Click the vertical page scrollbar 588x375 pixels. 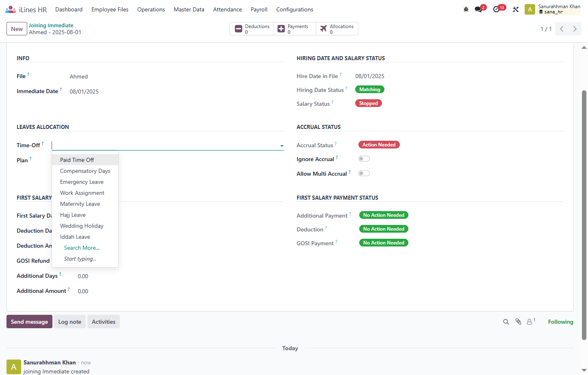click(584, 215)
